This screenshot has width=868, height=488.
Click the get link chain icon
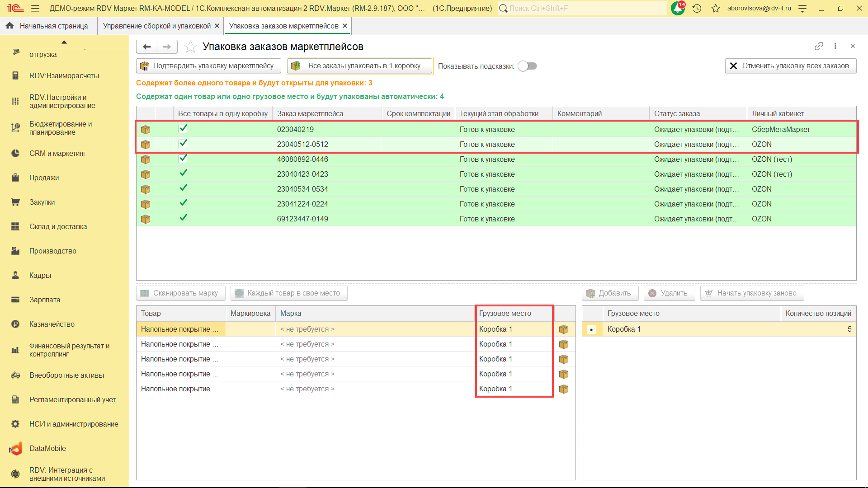point(819,46)
